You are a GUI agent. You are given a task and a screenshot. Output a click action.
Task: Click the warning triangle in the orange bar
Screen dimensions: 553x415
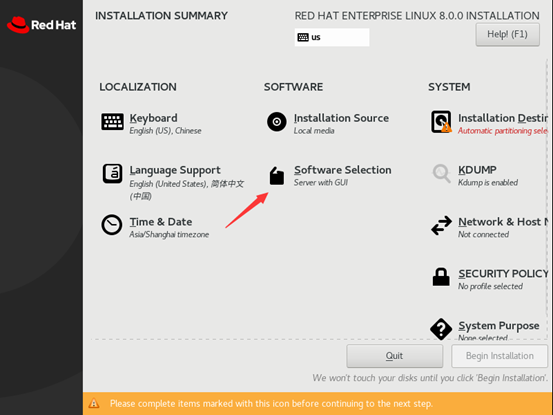(x=94, y=403)
